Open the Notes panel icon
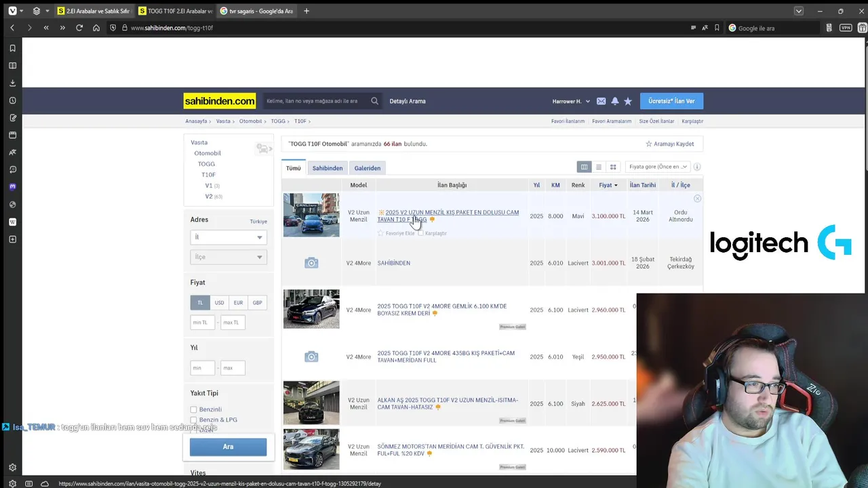The image size is (868, 488). [x=12, y=118]
